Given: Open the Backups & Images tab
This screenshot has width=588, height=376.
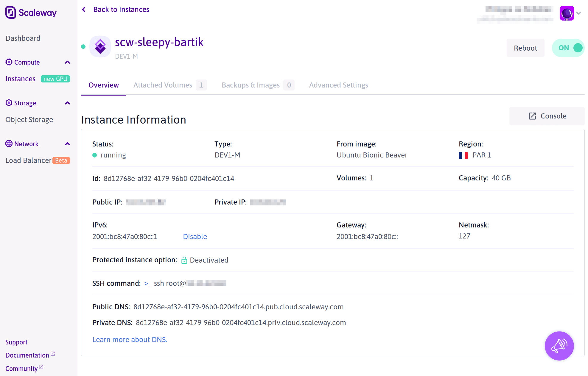Looking at the screenshot, I should pos(258,85).
